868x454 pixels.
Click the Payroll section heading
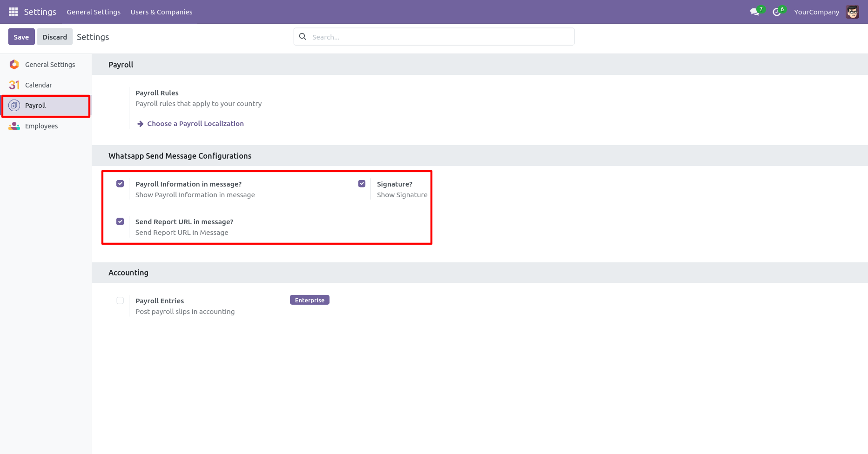[121, 65]
